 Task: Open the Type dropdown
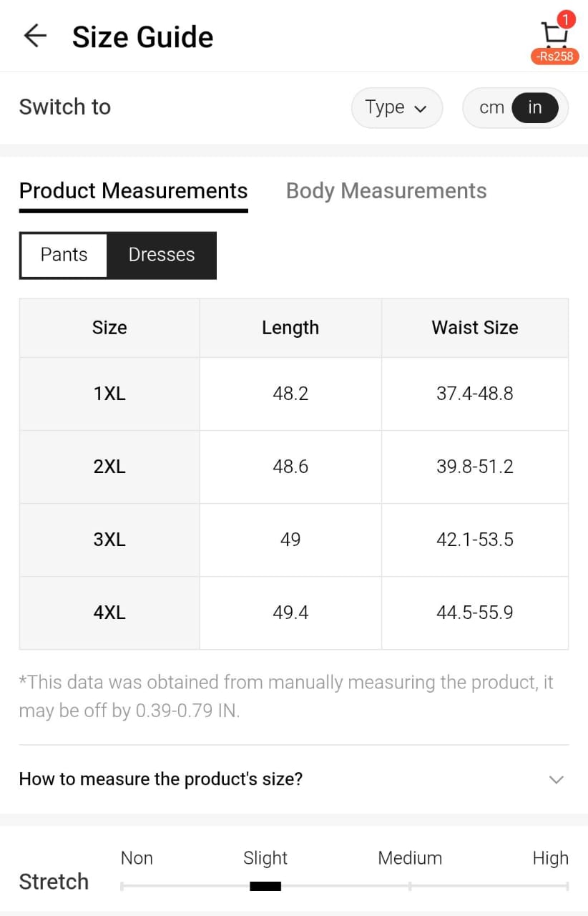[397, 107]
